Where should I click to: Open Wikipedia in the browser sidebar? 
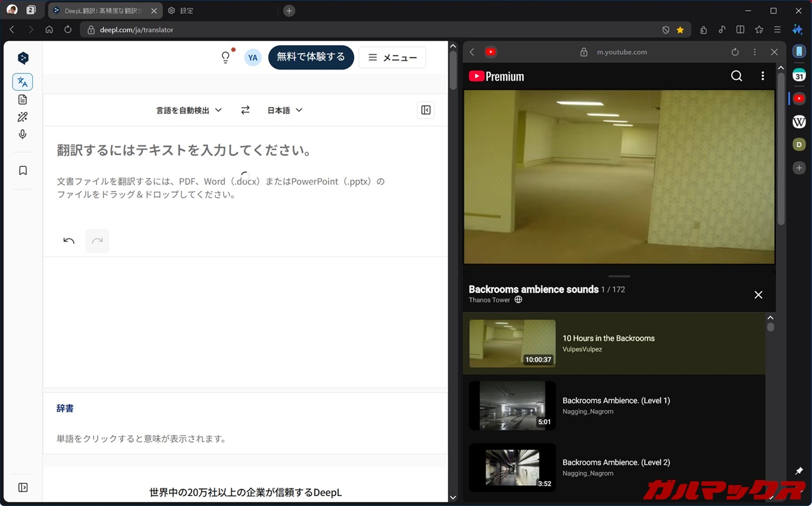799,122
